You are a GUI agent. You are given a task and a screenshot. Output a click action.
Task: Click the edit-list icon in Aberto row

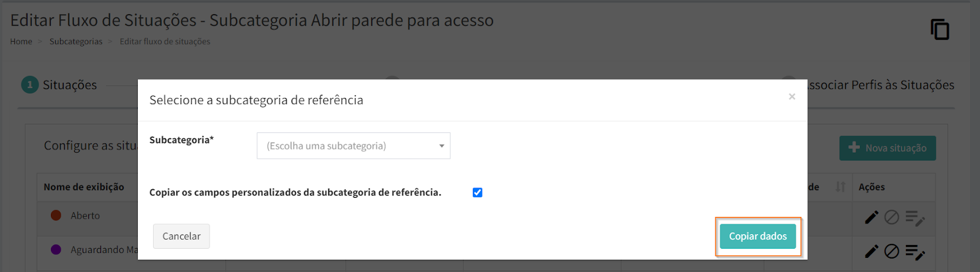[x=915, y=218]
